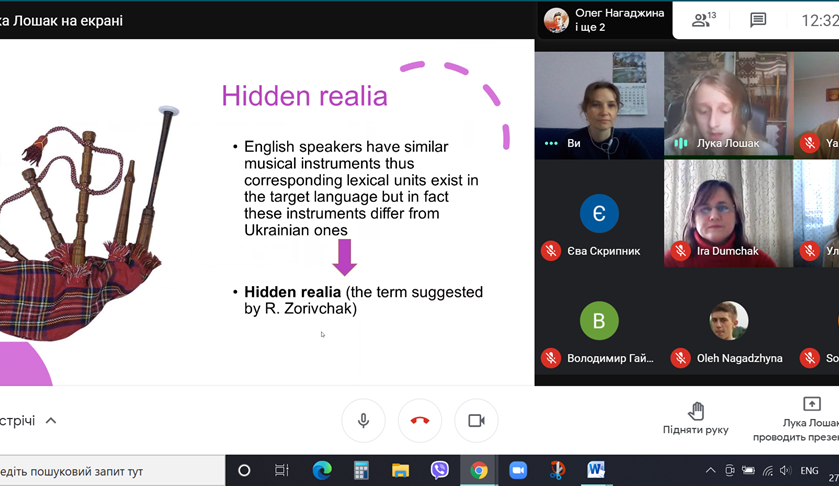The width and height of the screenshot is (839, 486).
Task: Open Zoom from taskbar
Action: point(518,470)
